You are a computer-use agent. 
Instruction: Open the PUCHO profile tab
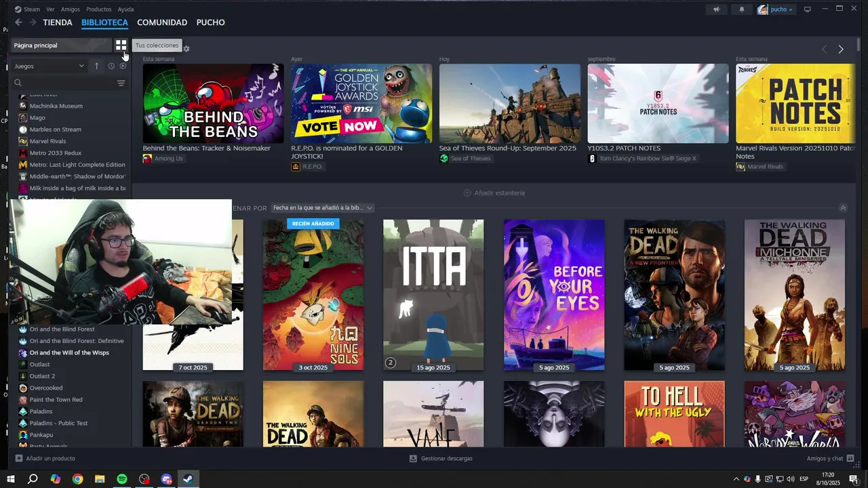[x=210, y=22]
